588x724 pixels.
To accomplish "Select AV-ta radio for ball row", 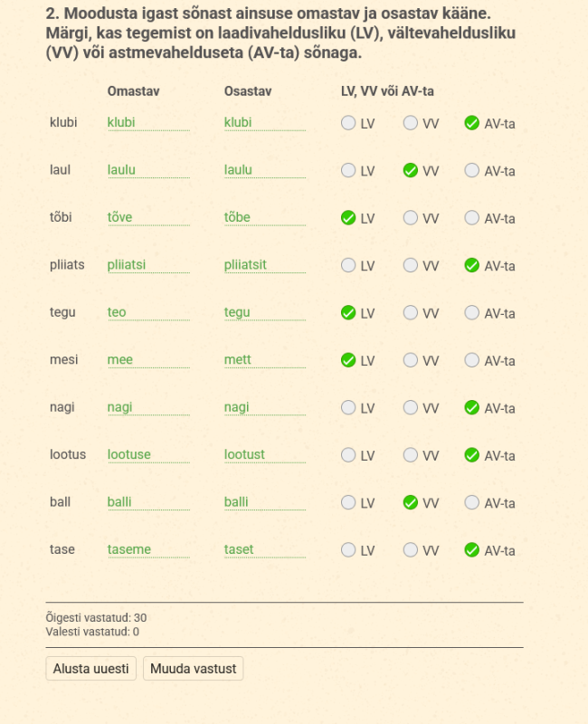I will coord(472,503).
